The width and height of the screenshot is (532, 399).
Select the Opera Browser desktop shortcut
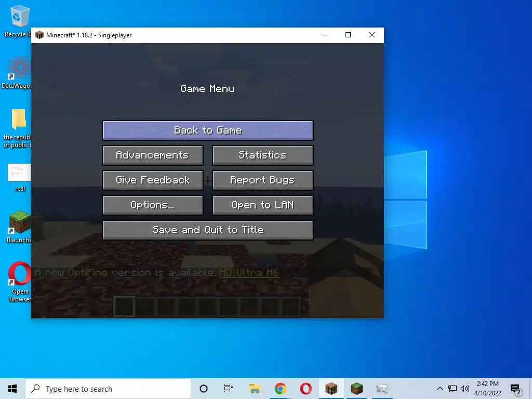pos(20,282)
